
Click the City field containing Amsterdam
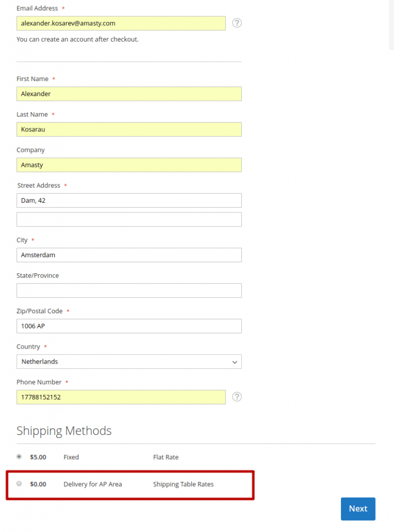129,255
